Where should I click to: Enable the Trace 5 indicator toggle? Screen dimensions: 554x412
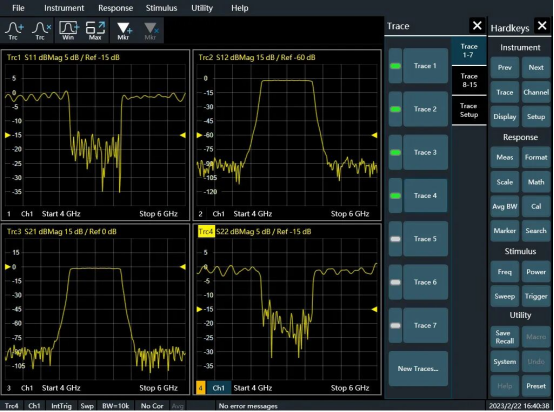click(x=395, y=239)
